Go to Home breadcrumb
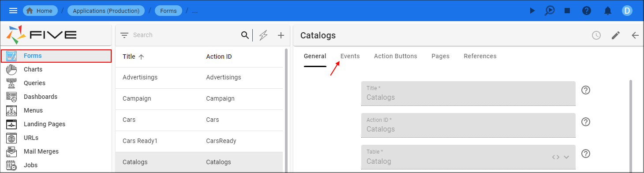The height and width of the screenshot is (173, 644). tap(40, 11)
